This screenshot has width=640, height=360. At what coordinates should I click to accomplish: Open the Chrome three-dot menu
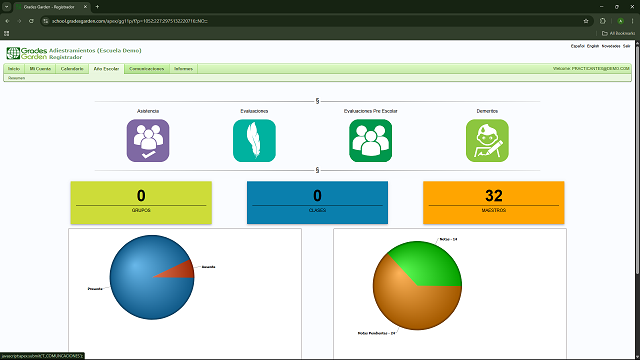click(x=633, y=21)
